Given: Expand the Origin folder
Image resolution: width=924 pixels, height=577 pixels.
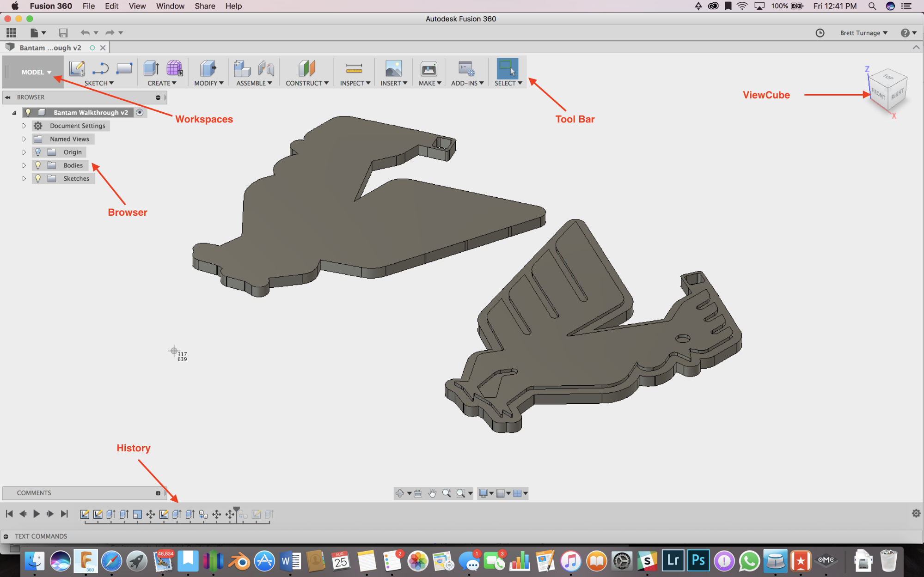Looking at the screenshot, I should tap(24, 152).
